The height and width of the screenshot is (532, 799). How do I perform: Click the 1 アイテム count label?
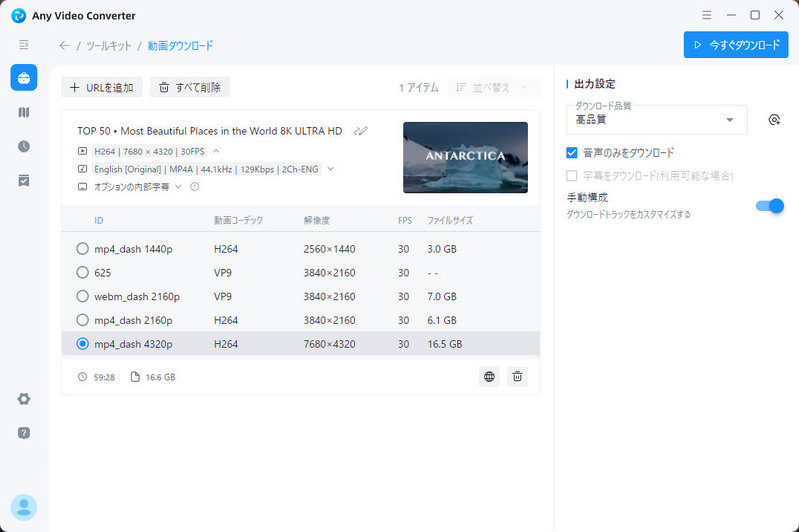coord(418,88)
